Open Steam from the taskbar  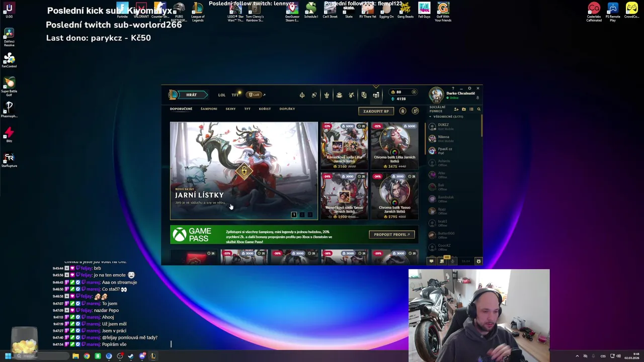(x=131, y=356)
